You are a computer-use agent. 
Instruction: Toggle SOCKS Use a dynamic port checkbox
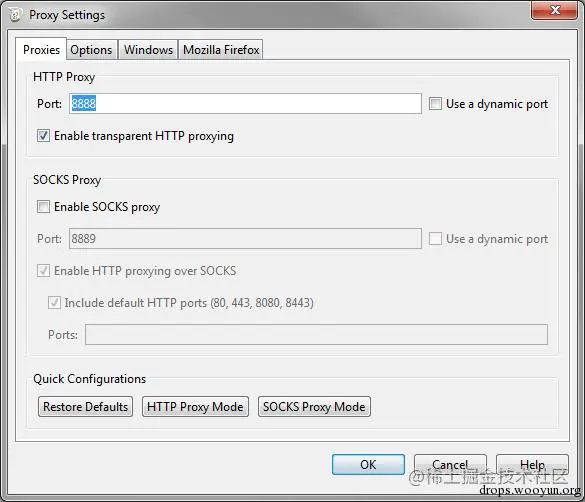click(435, 239)
